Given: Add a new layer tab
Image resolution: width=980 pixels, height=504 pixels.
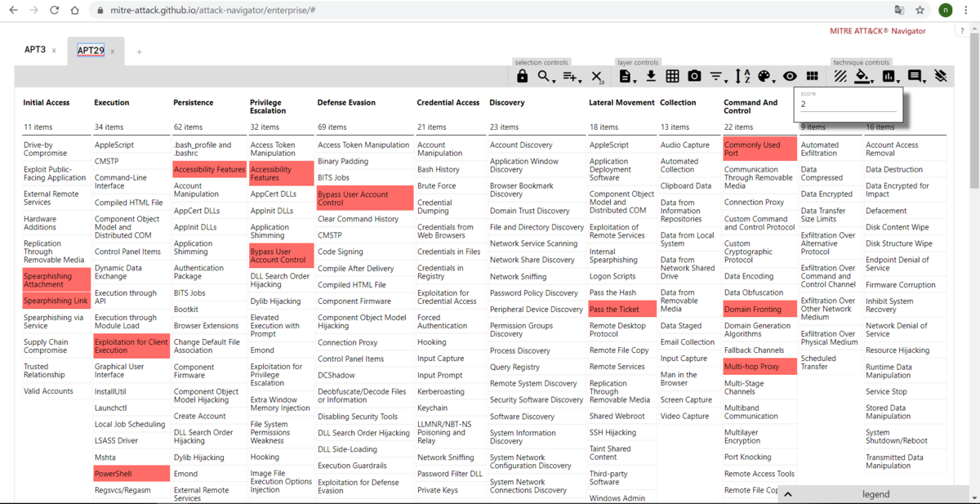Looking at the screenshot, I should tap(139, 51).
